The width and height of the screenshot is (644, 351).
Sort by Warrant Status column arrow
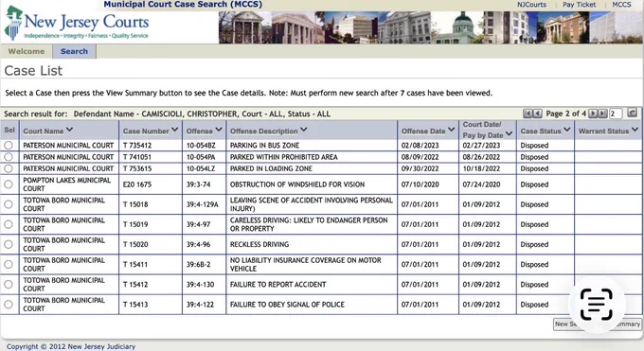pos(635,130)
